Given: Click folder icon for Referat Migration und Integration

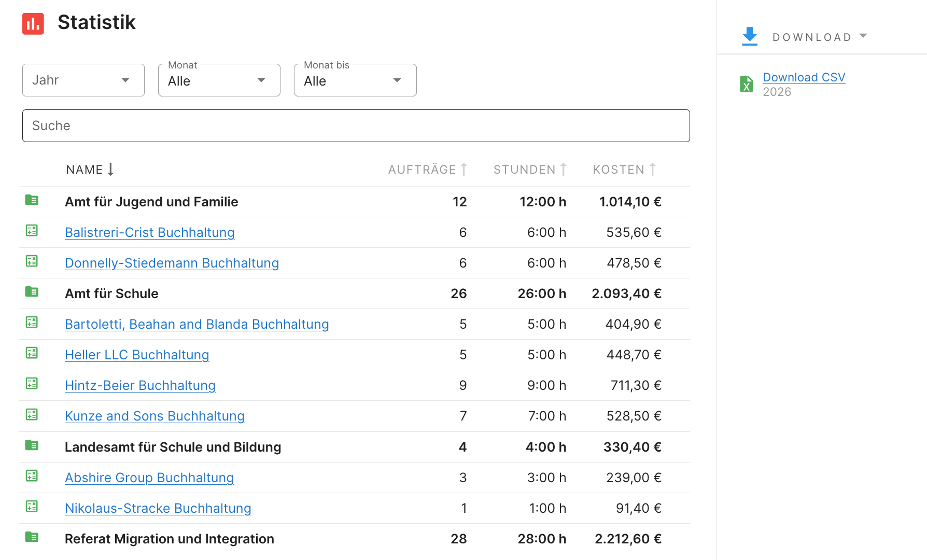Looking at the screenshot, I should tap(32, 537).
